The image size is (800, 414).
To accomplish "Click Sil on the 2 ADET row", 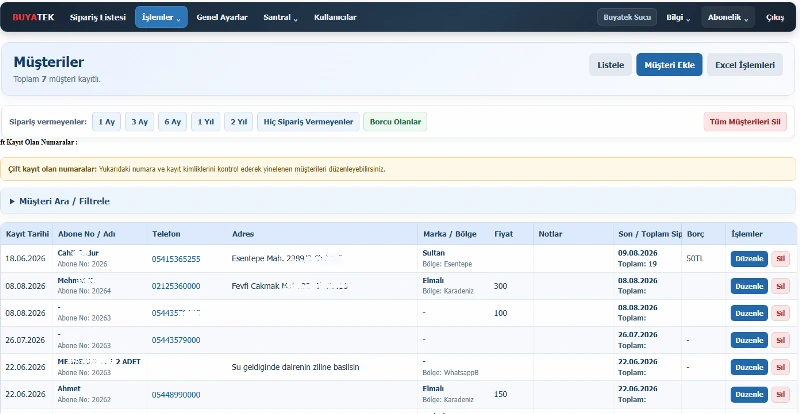I will pyautogui.click(x=780, y=367).
